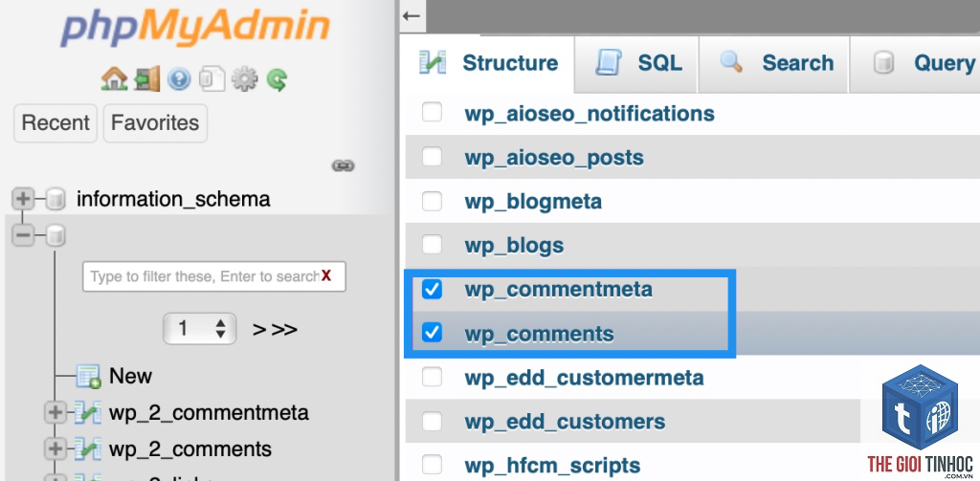Click the New table icon
980x481 pixels.
(x=88, y=376)
